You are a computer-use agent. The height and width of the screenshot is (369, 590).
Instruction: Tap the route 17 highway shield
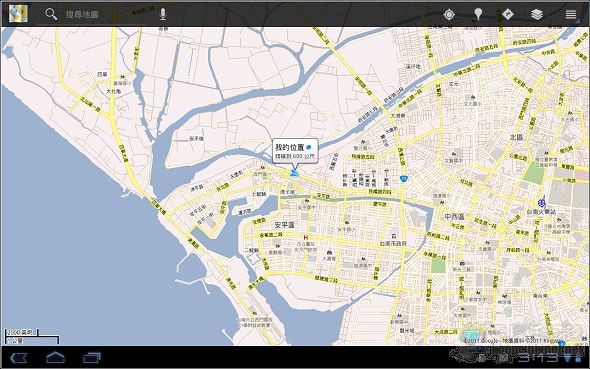403,178
